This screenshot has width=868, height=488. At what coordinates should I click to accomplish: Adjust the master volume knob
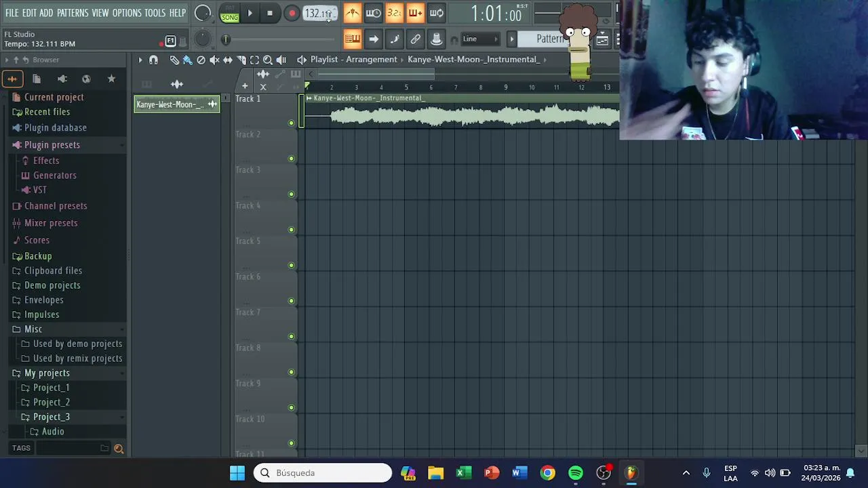coord(202,14)
